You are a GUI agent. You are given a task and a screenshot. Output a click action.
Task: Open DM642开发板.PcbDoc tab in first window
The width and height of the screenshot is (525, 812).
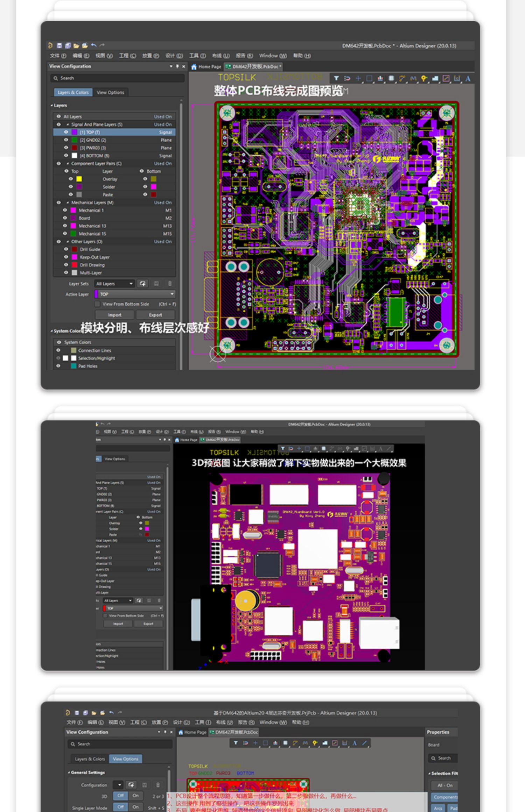click(253, 66)
